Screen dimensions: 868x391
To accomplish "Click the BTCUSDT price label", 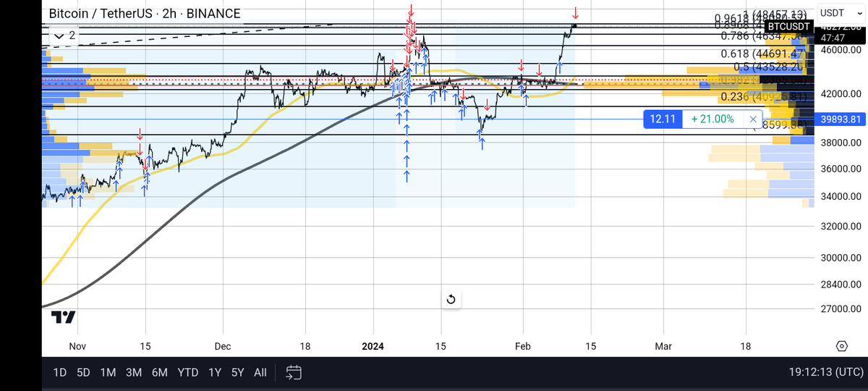I will point(789,26).
